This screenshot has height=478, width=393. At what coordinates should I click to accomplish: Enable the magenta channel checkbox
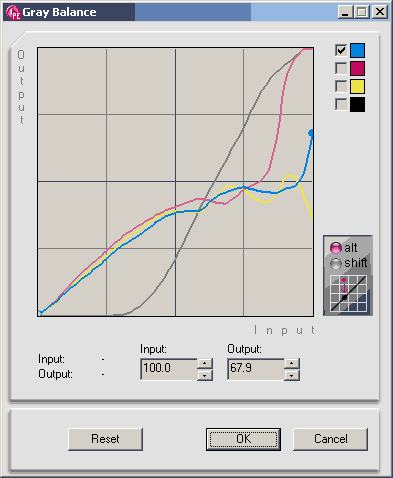[x=341, y=68]
